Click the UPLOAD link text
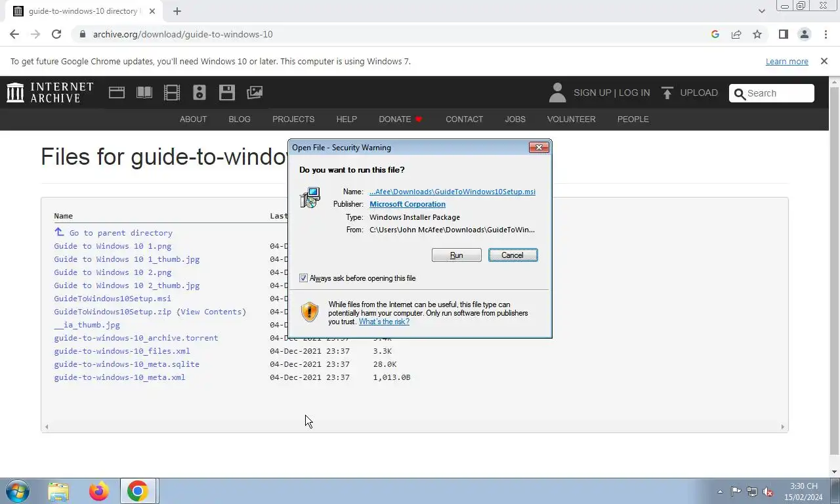 [x=699, y=93]
